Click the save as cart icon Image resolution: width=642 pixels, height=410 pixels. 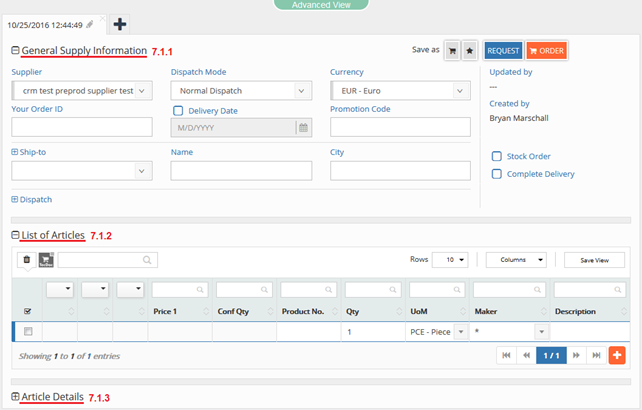451,50
